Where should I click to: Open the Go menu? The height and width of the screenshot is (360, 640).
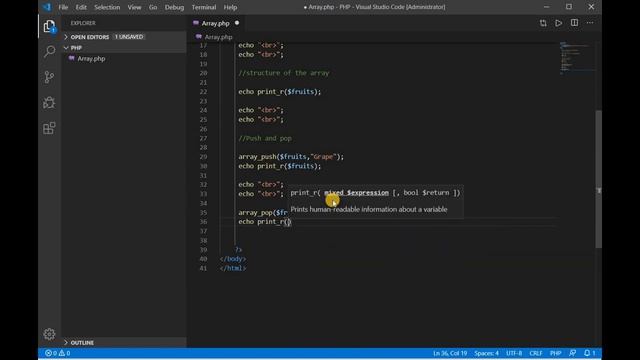153,7
